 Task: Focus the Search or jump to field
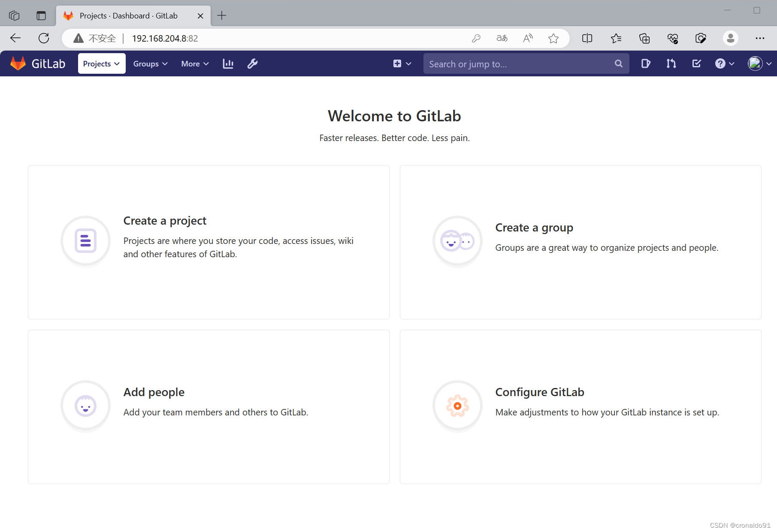(x=526, y=63)
